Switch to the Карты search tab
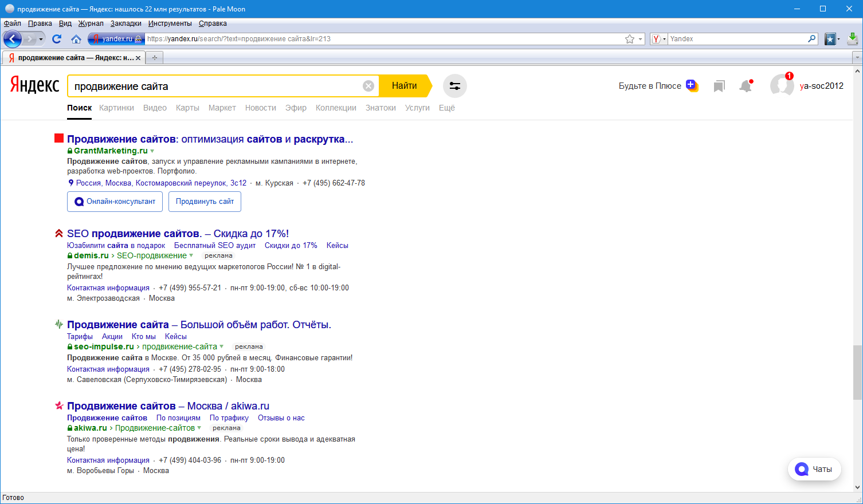 tap(187, 108)
